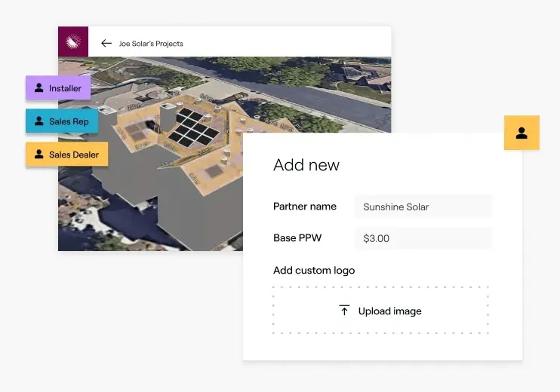The image size is (560, 392).
Task: Click the person icon on the Installer badge
Action: pyautogui.click(x=39, y=88)
